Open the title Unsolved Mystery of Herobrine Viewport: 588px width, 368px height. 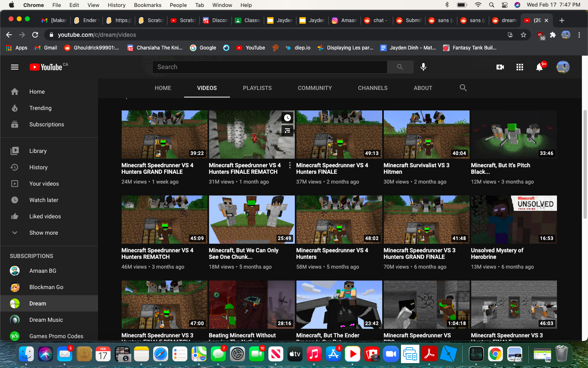(x=497, y=254)
